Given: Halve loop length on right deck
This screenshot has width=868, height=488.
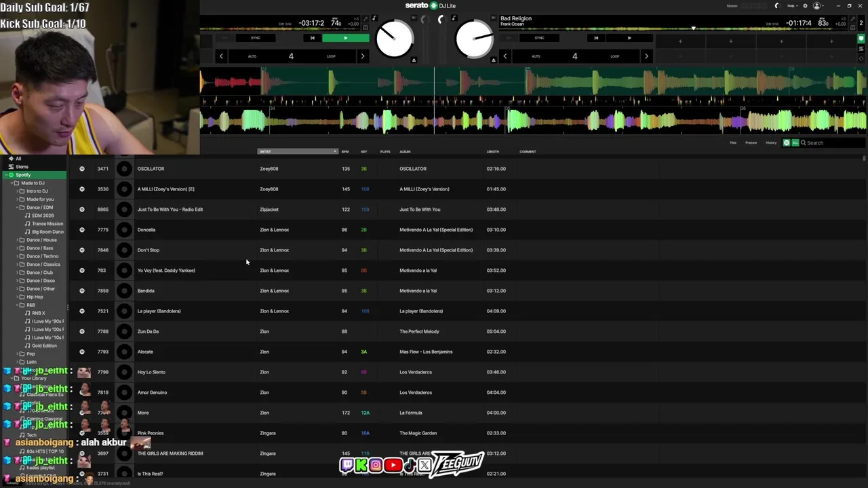Looking at the screenshot, I should tap(505, 56).
